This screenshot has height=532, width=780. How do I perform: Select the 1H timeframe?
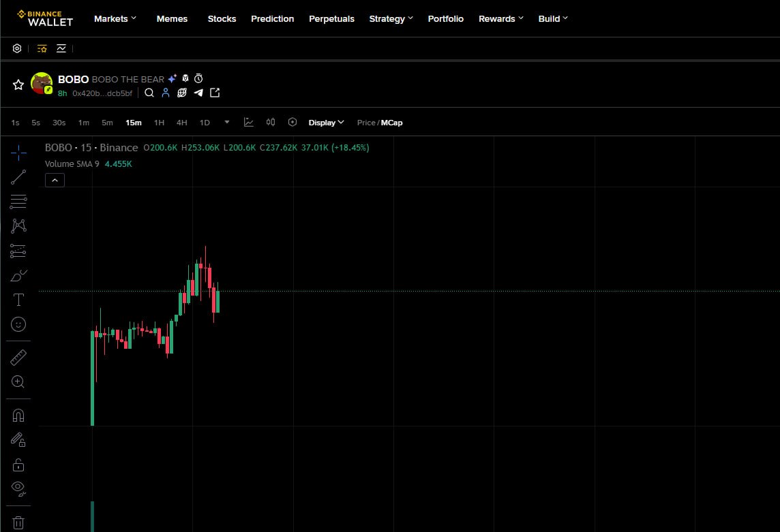[x=159, y=123]
